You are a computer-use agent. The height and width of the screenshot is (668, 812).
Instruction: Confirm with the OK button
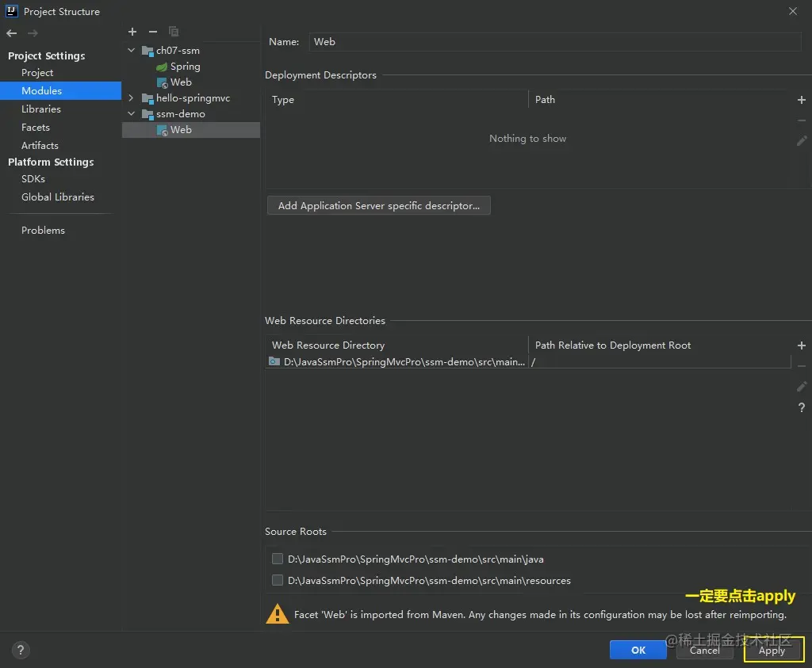click(638, 650)
